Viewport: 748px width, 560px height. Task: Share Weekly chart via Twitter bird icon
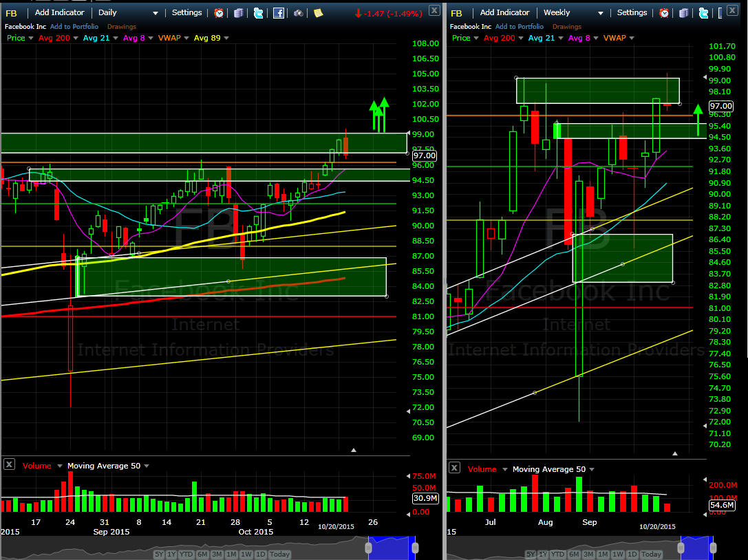coord(703,13)
